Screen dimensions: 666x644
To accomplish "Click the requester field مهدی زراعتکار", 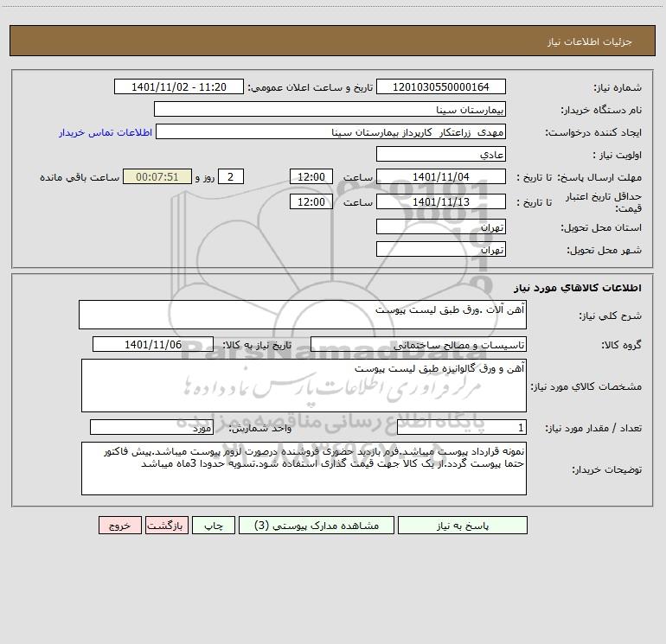I will 331,131.
